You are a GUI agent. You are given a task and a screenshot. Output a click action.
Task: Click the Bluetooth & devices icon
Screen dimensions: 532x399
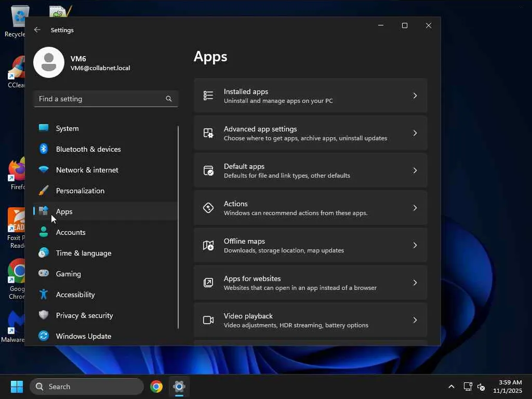point(44,149)
